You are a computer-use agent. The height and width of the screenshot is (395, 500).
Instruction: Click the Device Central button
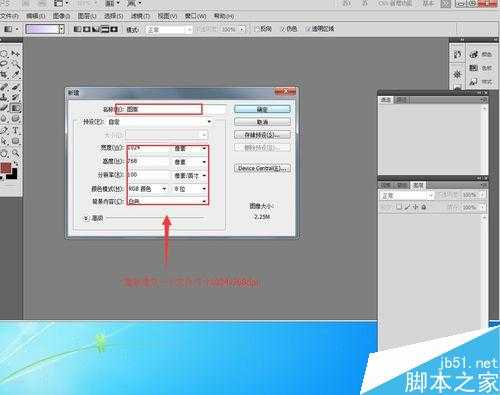262,168
